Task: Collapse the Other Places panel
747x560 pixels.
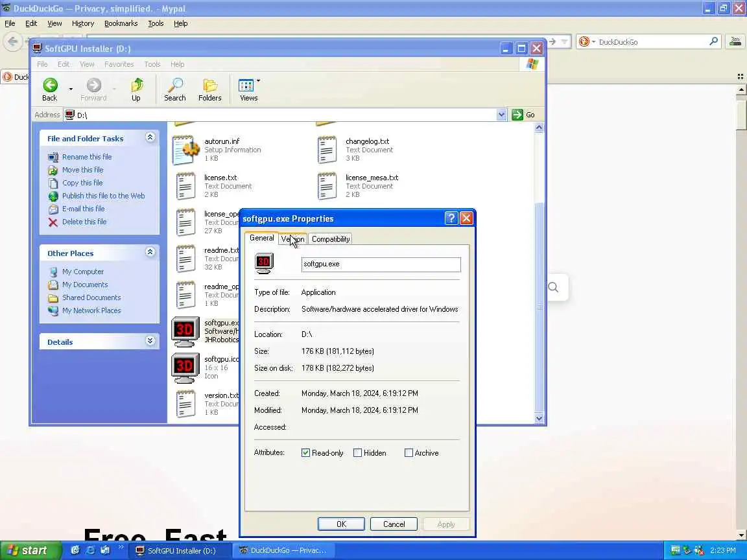Action: tap(150, 252)
